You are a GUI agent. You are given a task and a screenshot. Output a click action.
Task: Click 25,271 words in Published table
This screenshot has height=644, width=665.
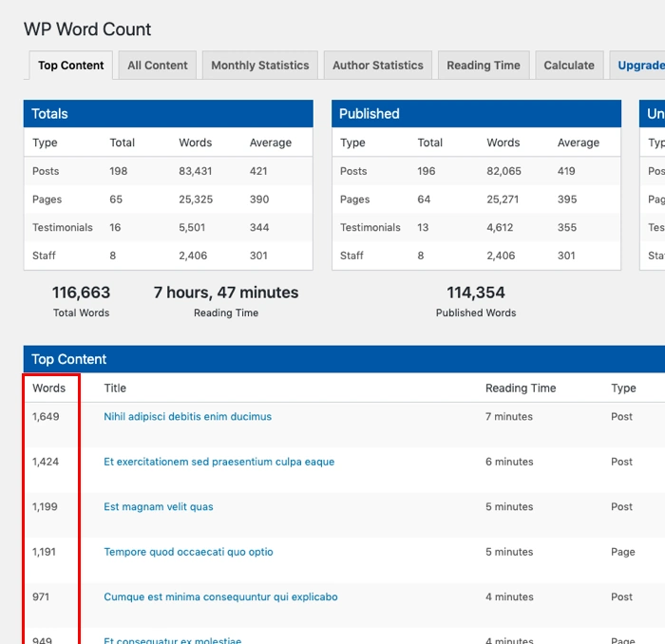[x=503, y=199]
